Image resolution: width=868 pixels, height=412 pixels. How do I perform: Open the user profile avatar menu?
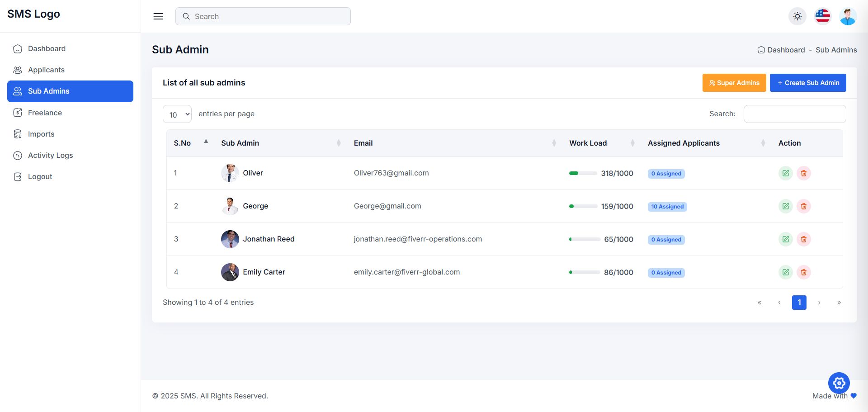[848, 17]
